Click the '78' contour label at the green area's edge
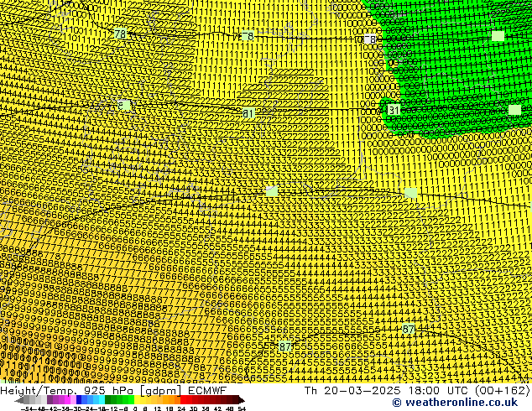Screen dimensions: 532x411 click(x=370, y=39)
